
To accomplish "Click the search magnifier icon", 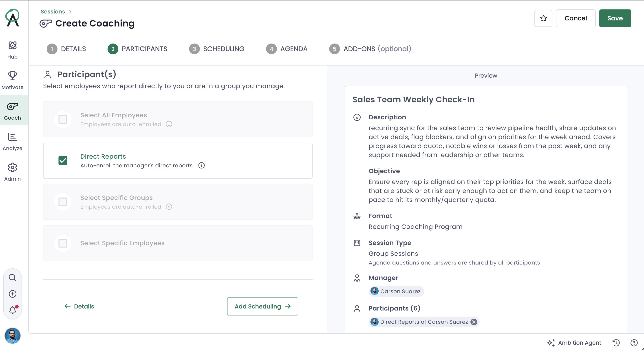I will (x=13, y=278).
